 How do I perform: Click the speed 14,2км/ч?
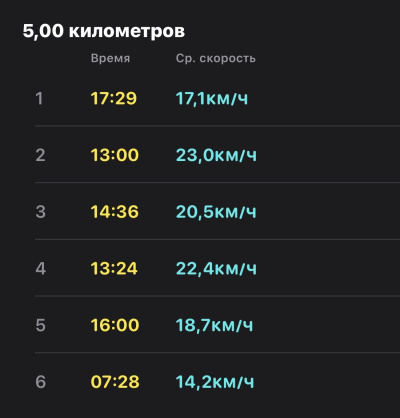pyautogui.click(x=215, y=382)
